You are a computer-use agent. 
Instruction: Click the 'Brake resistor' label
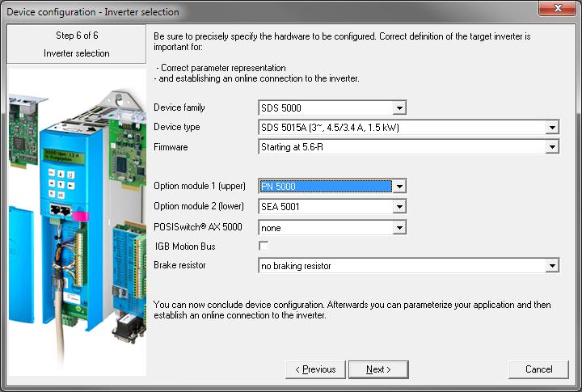(x=179, y=265)
